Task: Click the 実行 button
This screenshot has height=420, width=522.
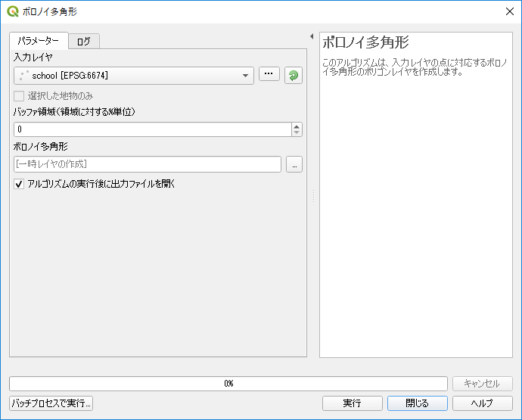Action: pyautogui.click(x=353, y=403)
